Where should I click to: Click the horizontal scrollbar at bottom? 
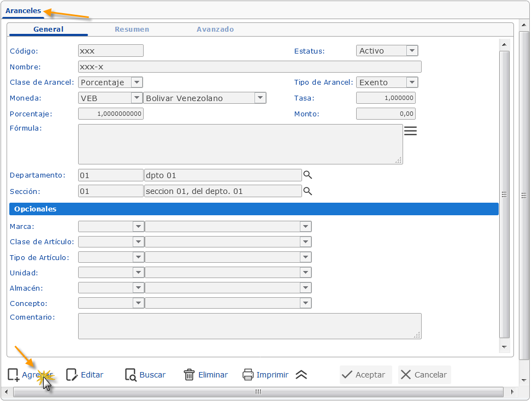(x=258, y=392)
